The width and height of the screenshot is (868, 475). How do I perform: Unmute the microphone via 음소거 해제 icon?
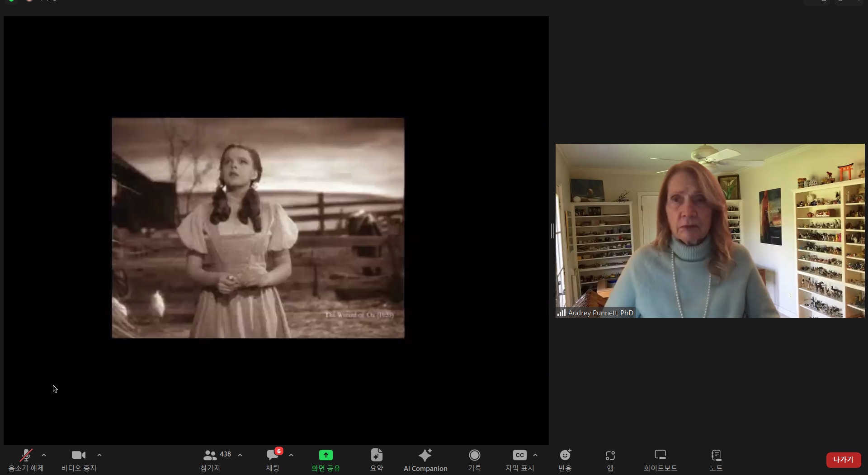tap(26, 455)
